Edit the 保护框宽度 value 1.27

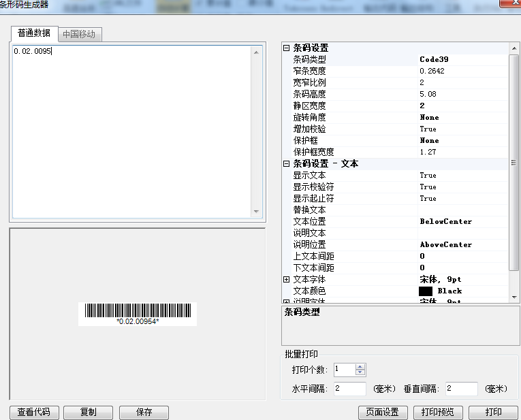pos(463,152)
